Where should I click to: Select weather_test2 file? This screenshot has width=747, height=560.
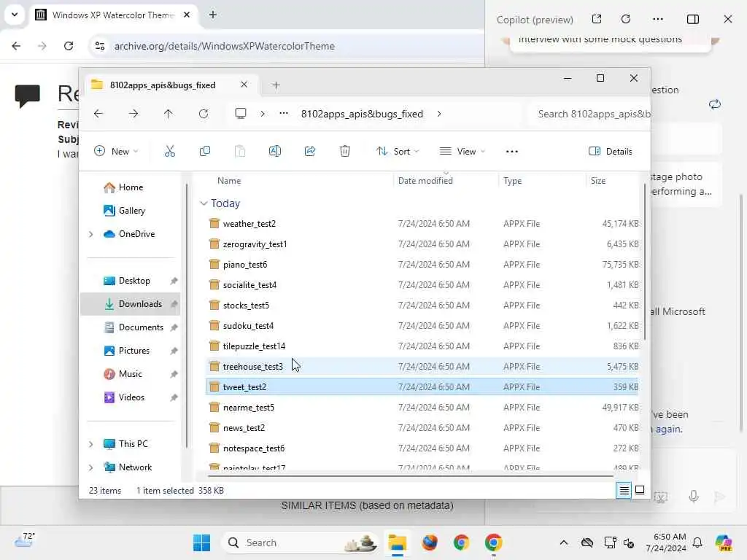click(x=422, y=224)
